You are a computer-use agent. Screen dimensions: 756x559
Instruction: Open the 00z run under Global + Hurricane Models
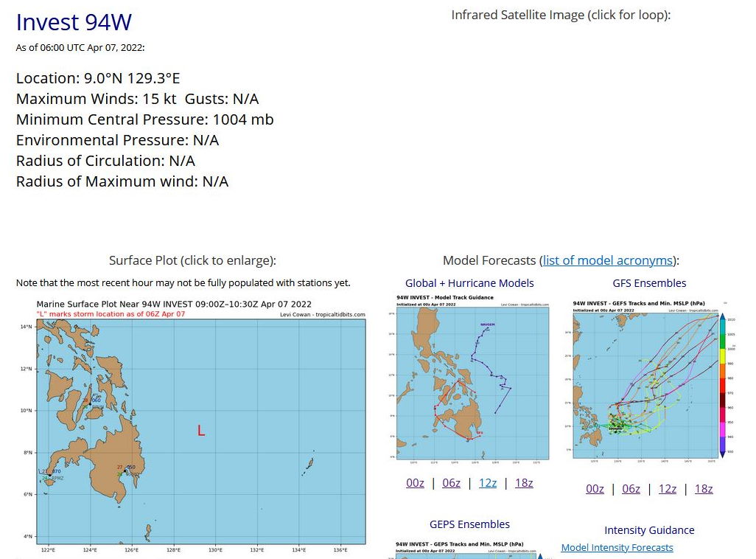pyautogui.click(x=415, y=483)
